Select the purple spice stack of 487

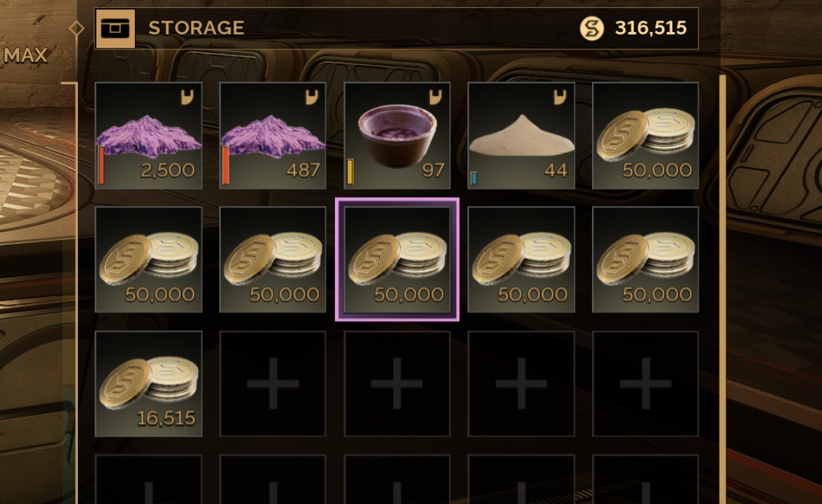click(273, 135)
